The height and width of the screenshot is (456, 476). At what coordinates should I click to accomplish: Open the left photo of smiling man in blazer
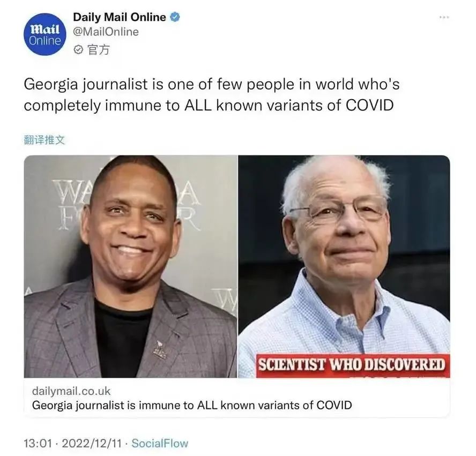pyautogui.click(x=131, y=266)
